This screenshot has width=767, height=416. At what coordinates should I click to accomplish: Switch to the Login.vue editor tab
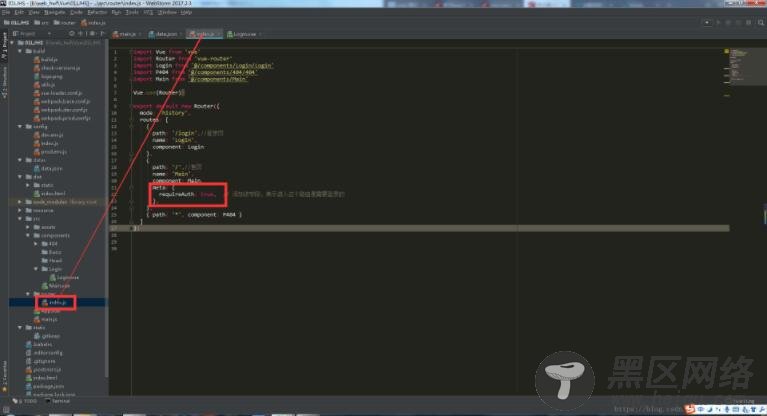tap(242, 34)
